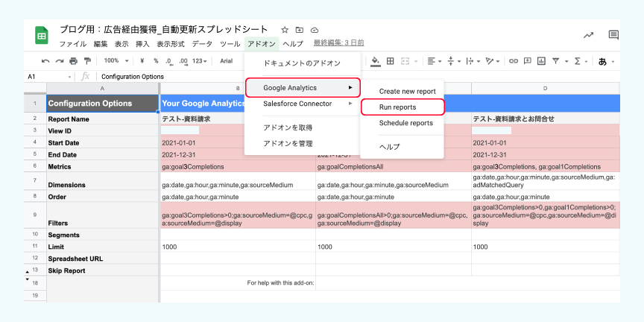
Task: Click the merge cells icon
Action: 405,61
